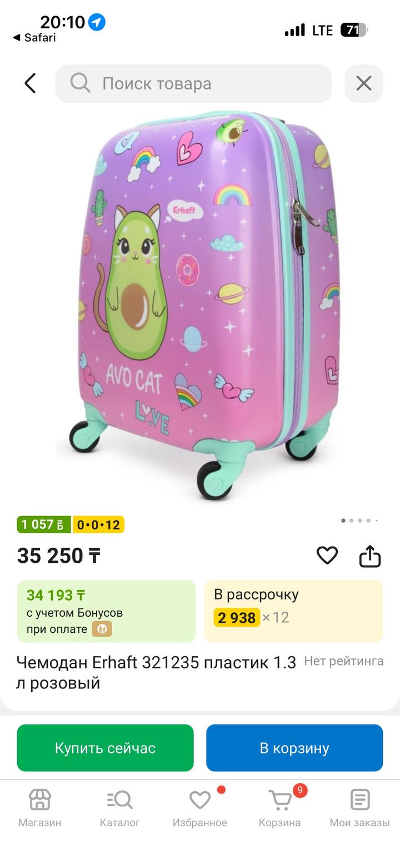The height and width of the screenshot is (868, 400).
Task: Click the Купить сейчас button
Action: 105,748
